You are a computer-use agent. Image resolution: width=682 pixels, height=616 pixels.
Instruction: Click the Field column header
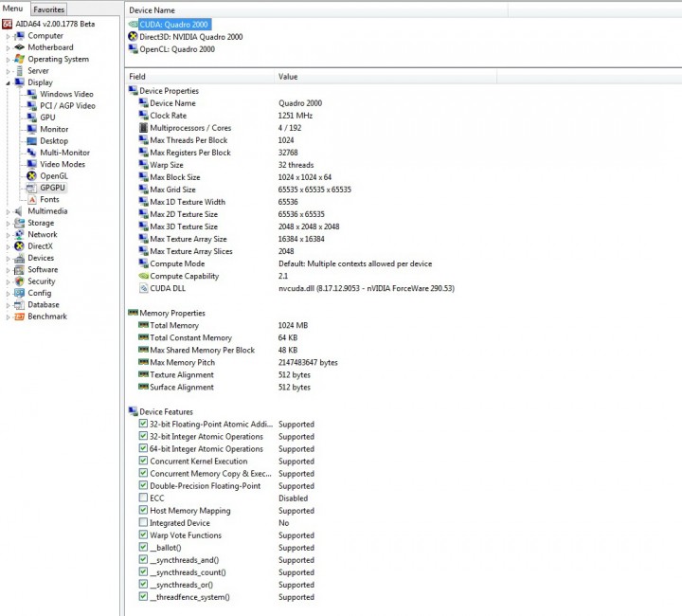point(200,77)
